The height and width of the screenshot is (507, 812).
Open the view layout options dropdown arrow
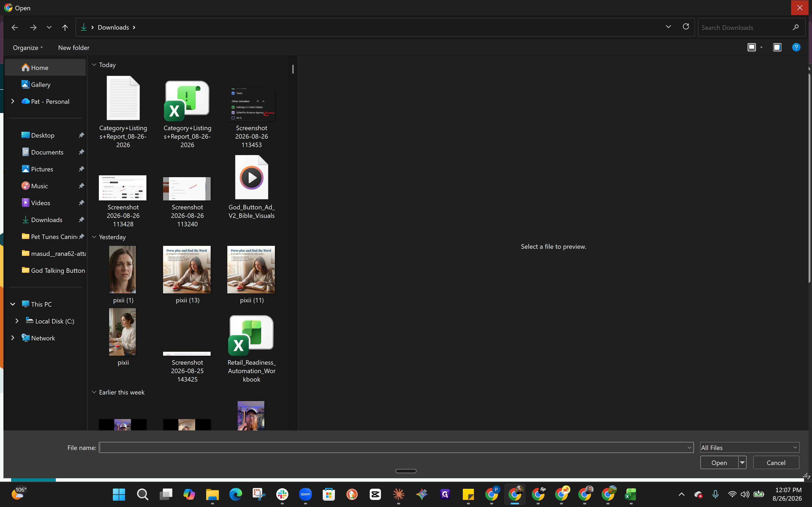click(761, 47)
